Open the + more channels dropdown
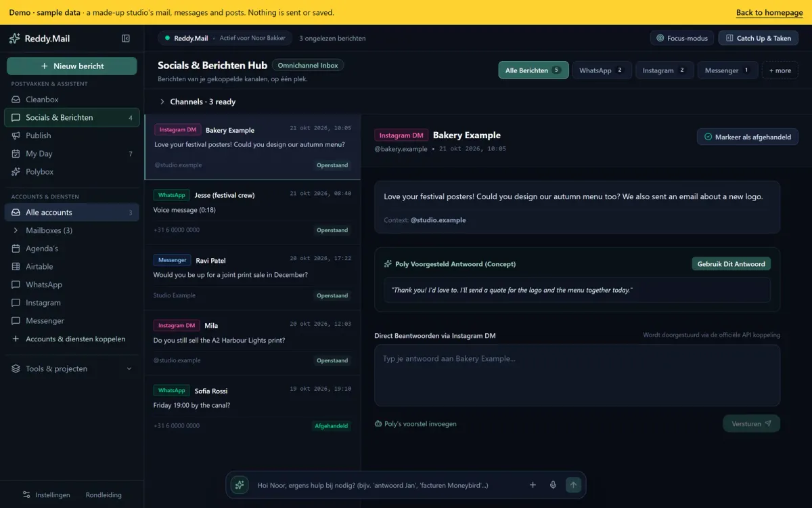 (x=780, y=70)
